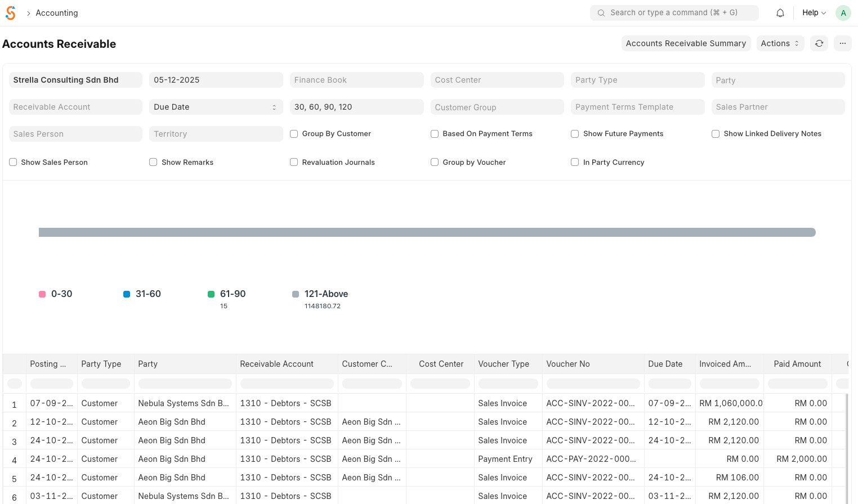Open Accounts Receivable Summary report
This screenshot has height=504, width=858.
pos(685,43)
